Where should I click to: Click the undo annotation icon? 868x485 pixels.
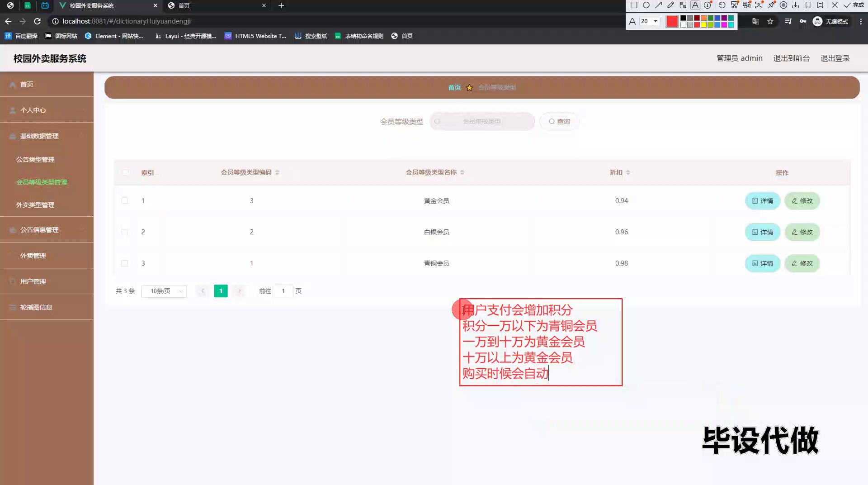click(722, 5)
